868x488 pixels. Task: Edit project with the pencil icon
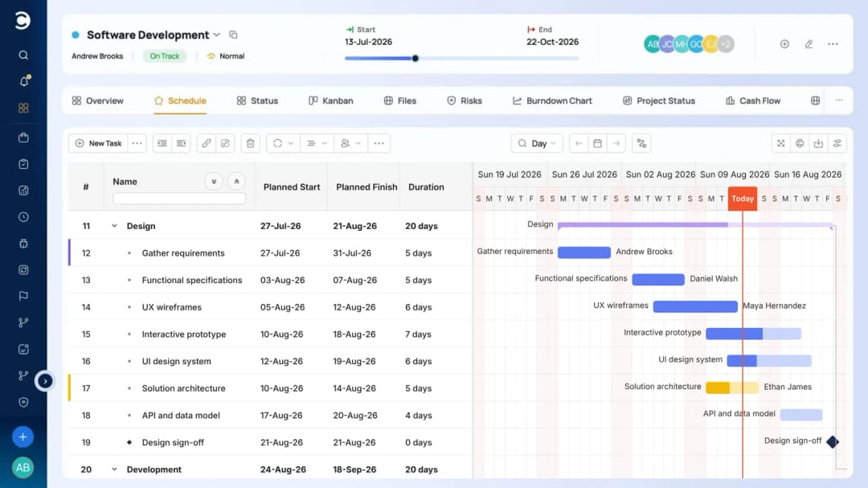point(809,43)
